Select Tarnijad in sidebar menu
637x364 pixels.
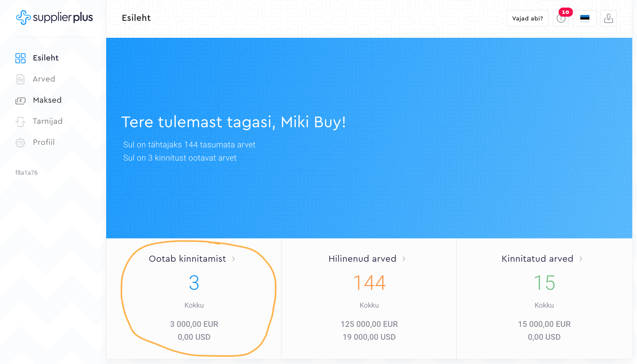pyautogui.click(x=48, y=121)
